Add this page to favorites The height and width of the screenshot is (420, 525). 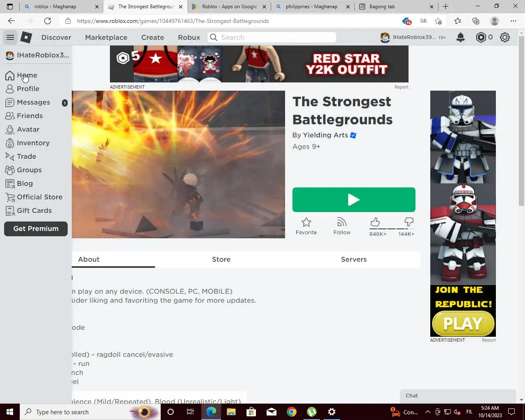coord(438,21)
